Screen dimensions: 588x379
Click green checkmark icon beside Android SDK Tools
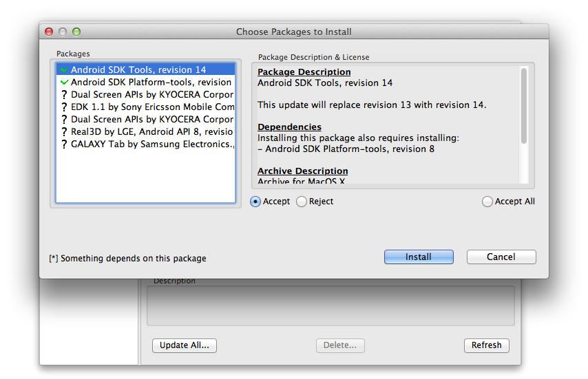[64, 69]
